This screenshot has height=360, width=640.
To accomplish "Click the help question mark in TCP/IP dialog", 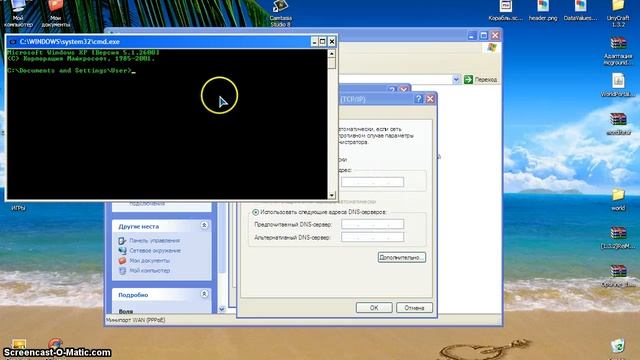I will (418, 99).
